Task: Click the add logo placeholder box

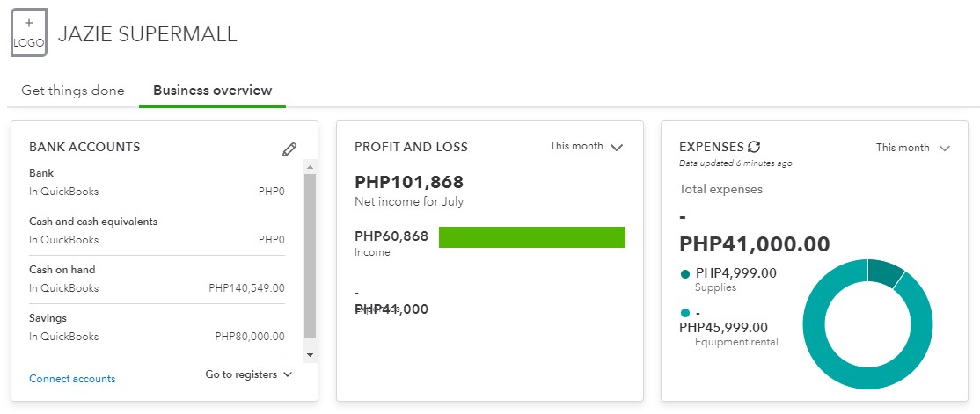Action: tap(28, 34)
